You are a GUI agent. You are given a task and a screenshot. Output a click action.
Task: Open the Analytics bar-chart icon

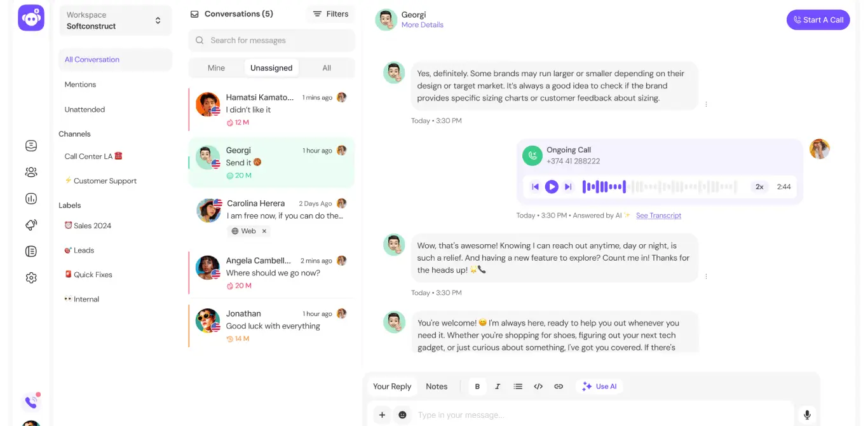(31, 198)
